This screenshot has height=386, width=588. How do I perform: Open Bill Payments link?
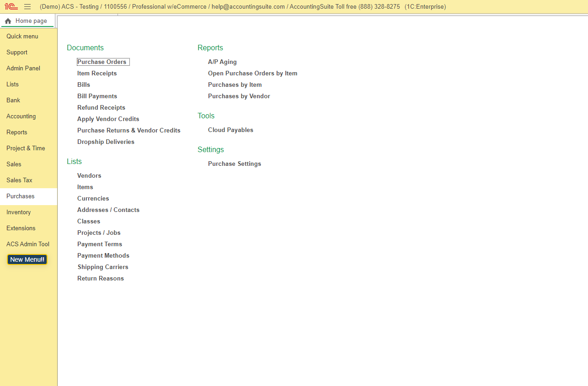pos(97,96)
